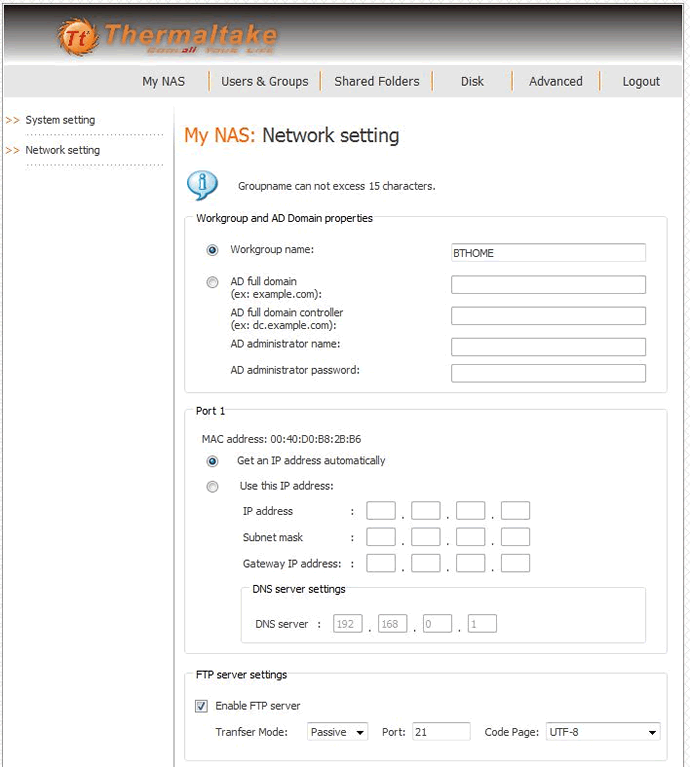690x767 pixels.
Task: Click fourth octet of Subnet mask
Action: pyautogui.click(x=515, y=537)
